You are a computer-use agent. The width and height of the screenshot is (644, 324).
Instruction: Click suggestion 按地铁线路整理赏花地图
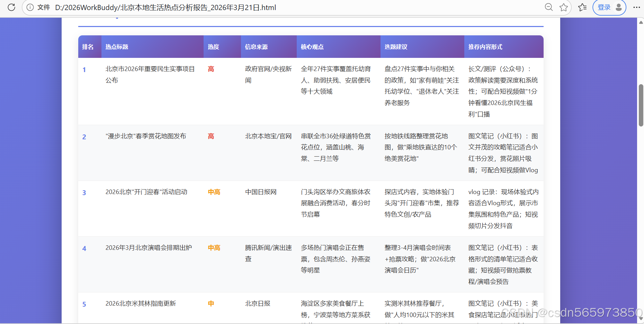click(421, 147)
